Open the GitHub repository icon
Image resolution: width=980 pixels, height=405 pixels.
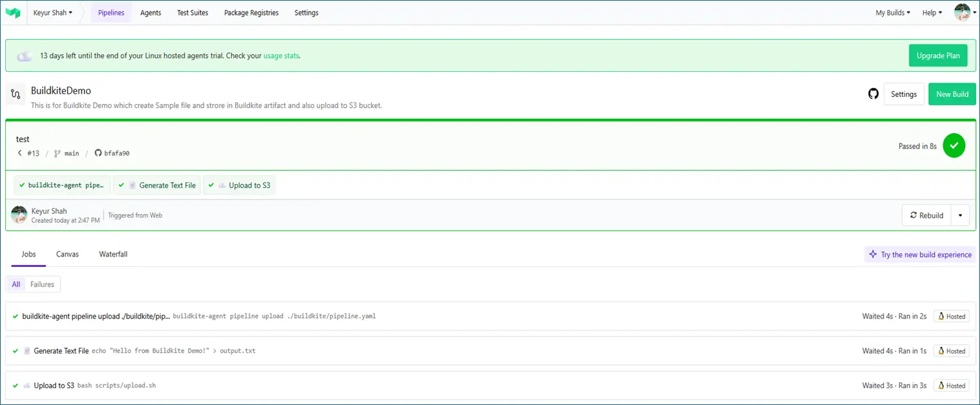coord(873,94)
